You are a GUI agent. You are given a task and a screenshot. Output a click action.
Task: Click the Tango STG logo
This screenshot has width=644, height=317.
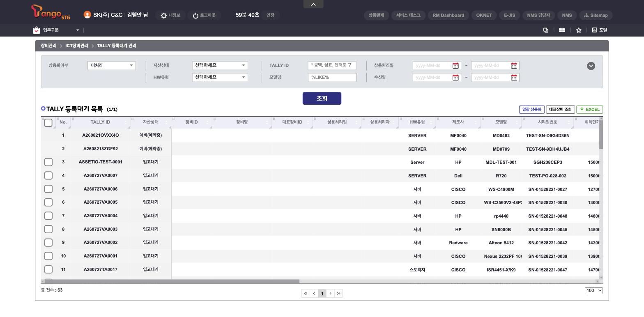[51, 12]
